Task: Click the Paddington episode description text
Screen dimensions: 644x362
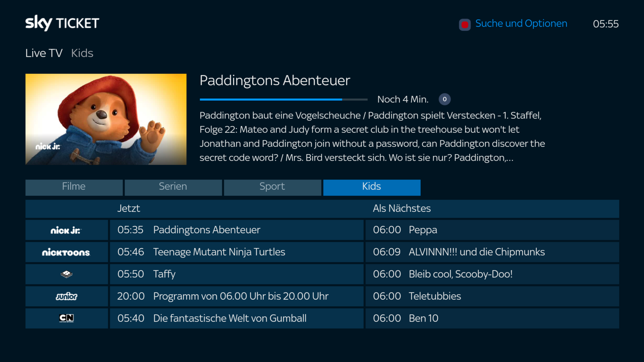Action: click(372, 136)
